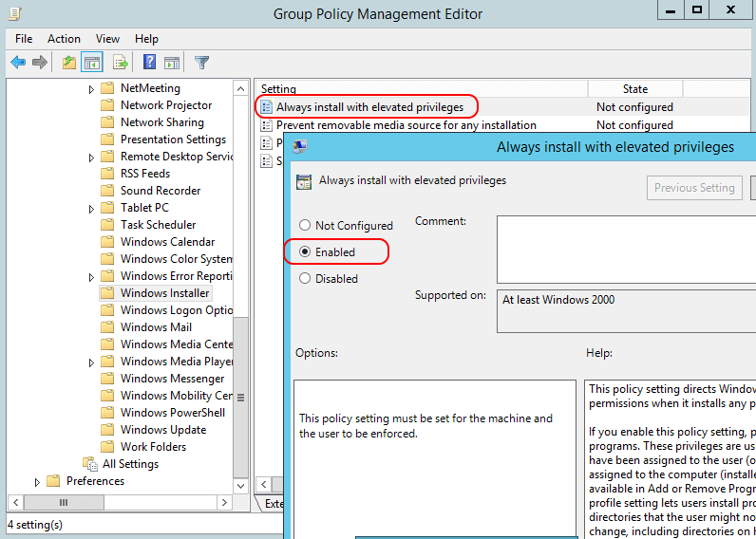
Task: Open 'Prevent removable media source' setting
Action: coord(406,125)
